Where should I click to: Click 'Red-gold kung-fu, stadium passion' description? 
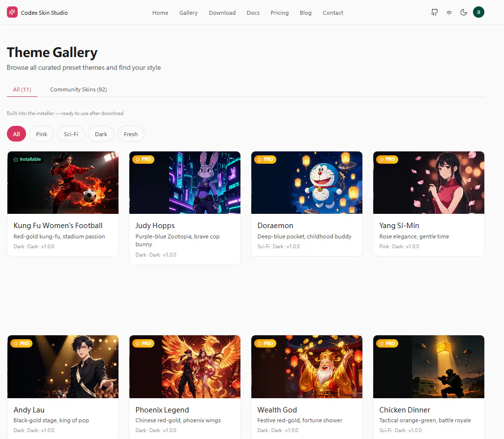59,236
